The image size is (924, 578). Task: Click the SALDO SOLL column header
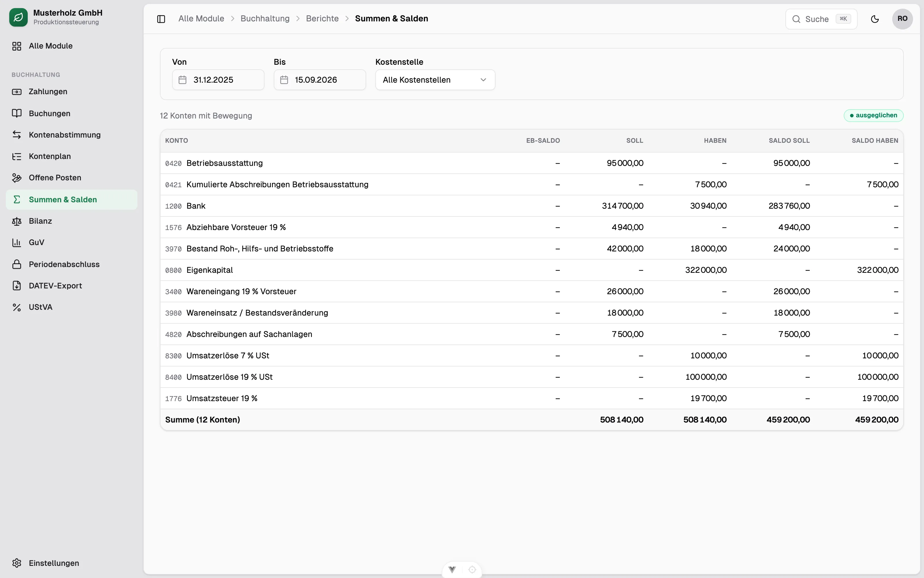[x=789, y=141]
